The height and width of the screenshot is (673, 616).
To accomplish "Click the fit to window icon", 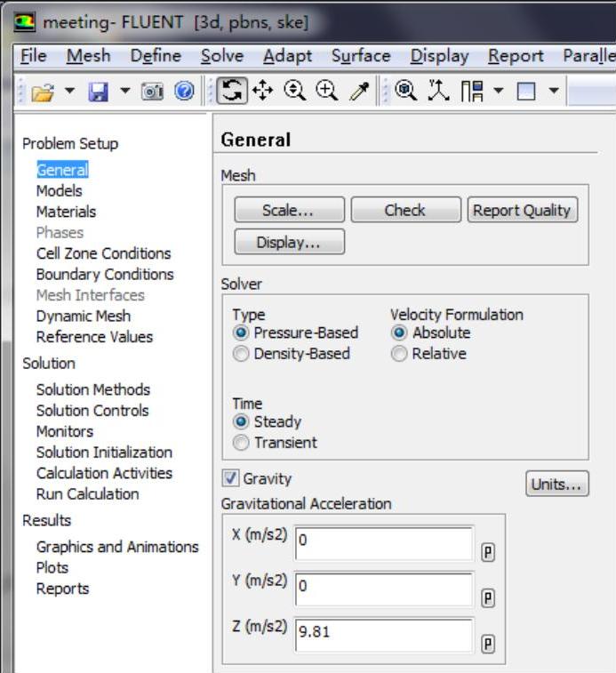I will (405, 91).
